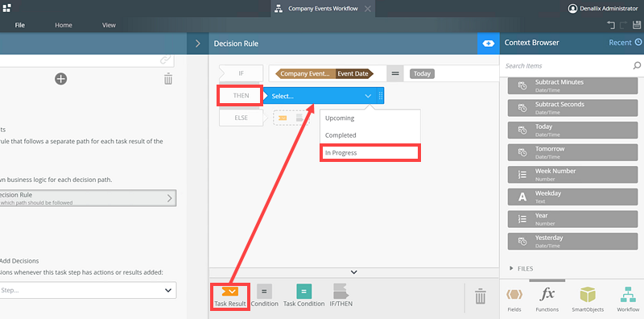Select the Today date function item
The image size is (644, 319).
[573, 130]
